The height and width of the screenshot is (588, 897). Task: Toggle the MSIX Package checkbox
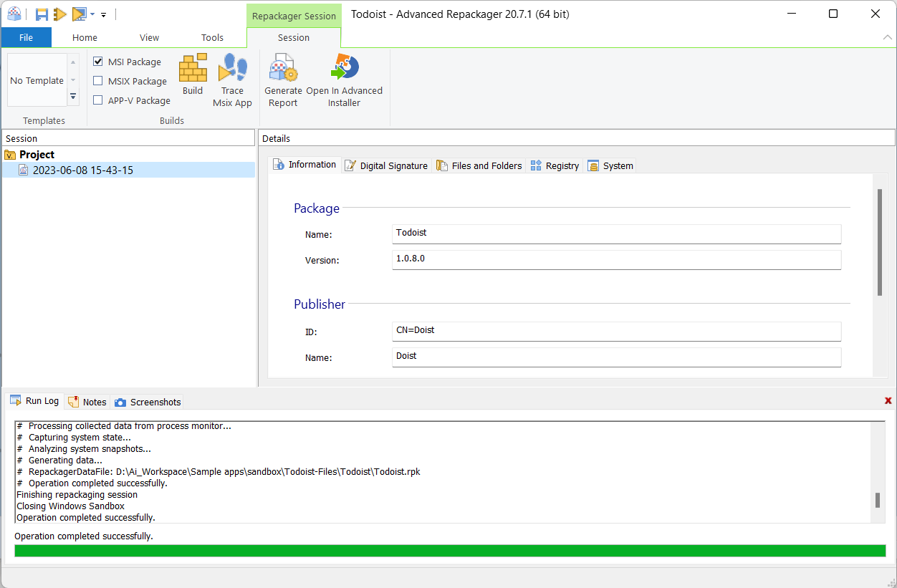(x=98, y=81)
